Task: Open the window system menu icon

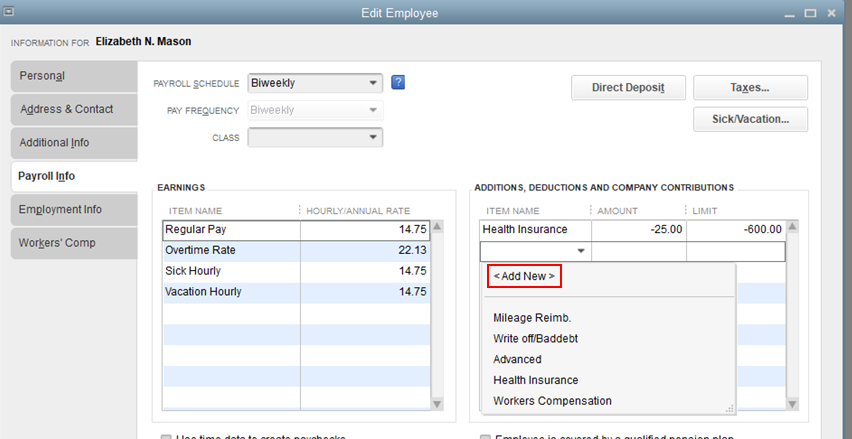Action: pos(11,12)
